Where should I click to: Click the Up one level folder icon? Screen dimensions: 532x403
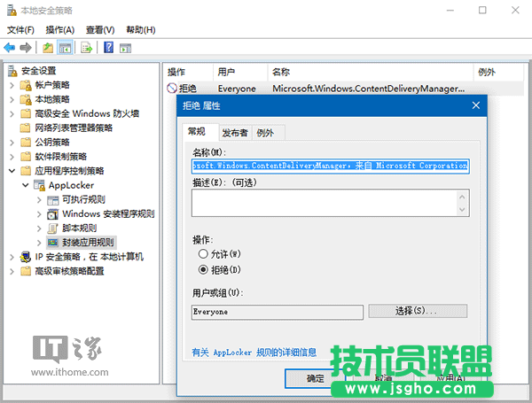[48, 48]
